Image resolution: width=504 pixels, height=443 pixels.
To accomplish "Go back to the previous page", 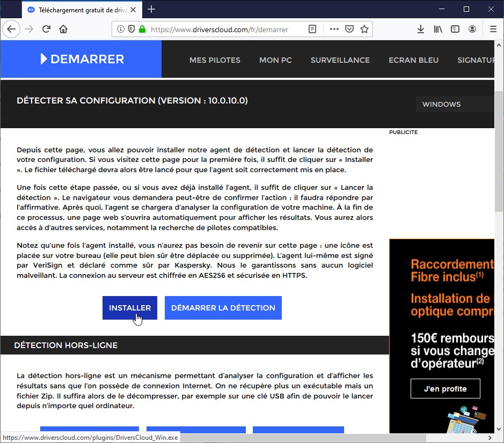I will [11, 29].
